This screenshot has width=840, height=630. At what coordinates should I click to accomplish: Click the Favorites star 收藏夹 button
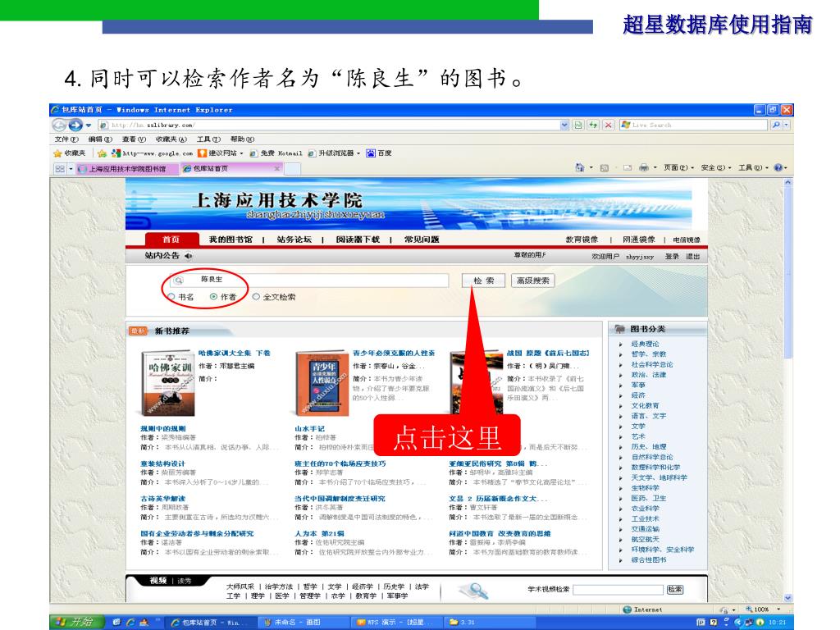[70, 153]
